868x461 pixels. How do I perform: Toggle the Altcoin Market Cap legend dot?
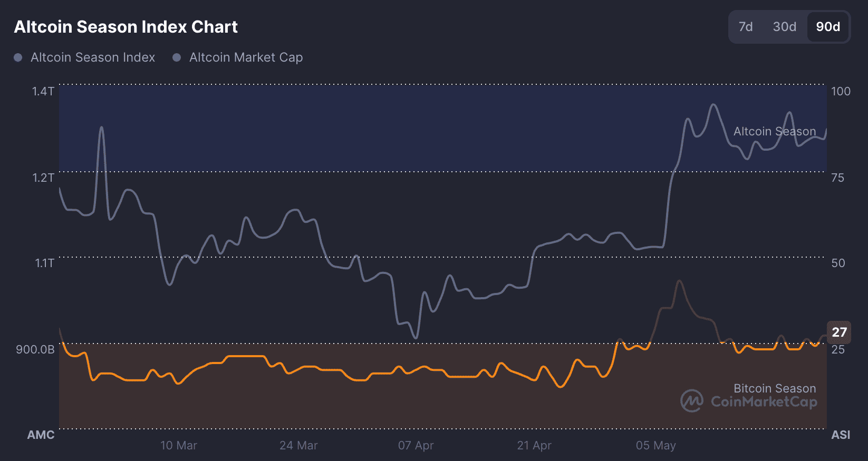tap(177, 57)
